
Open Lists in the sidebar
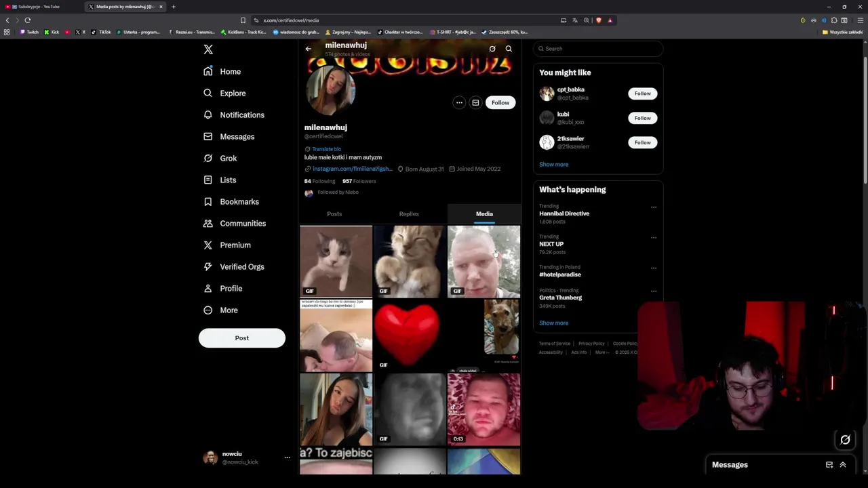tap(220, 180)
